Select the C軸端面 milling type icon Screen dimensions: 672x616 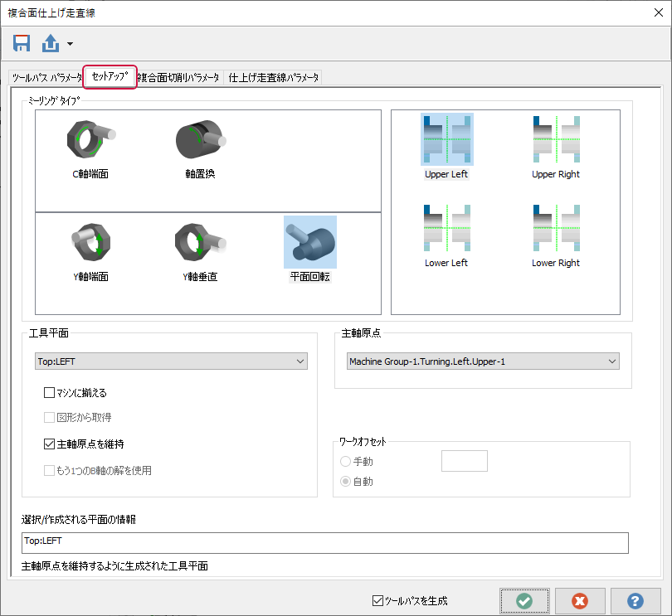pos(90,142)
